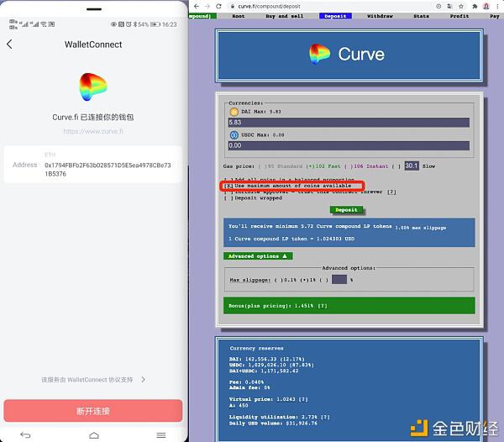
Task: Open the browser three-dot menu
Action: (497, 6)
